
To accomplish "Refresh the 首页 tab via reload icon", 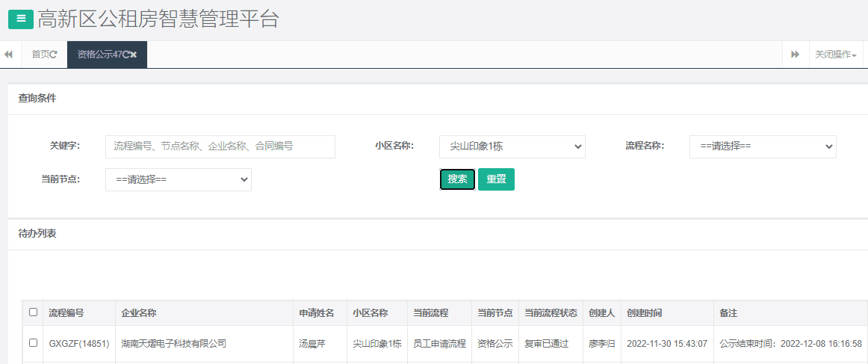I will [54, 55].
